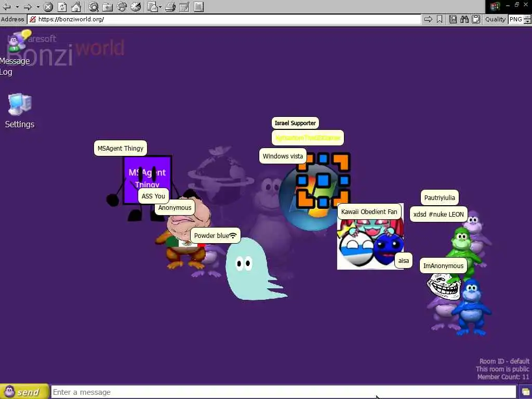
Task: Click the Pautriyiulia name tag
Action: coord(440,198)
